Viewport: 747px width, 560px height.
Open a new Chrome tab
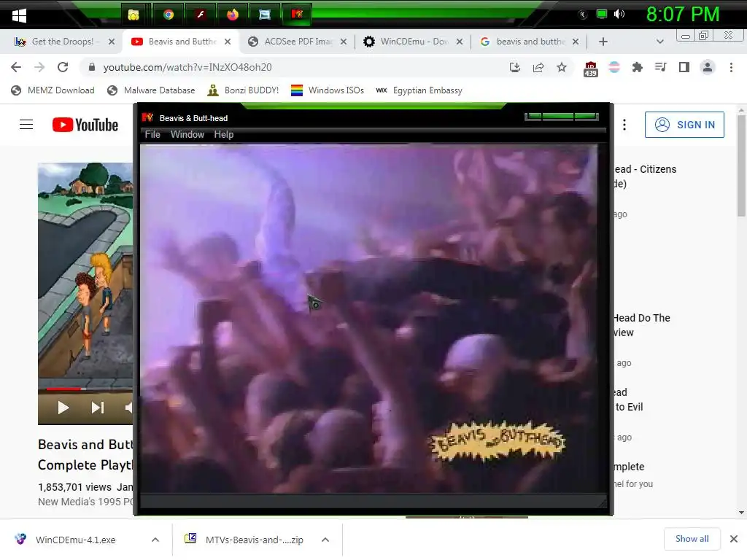tap(603, 42)
